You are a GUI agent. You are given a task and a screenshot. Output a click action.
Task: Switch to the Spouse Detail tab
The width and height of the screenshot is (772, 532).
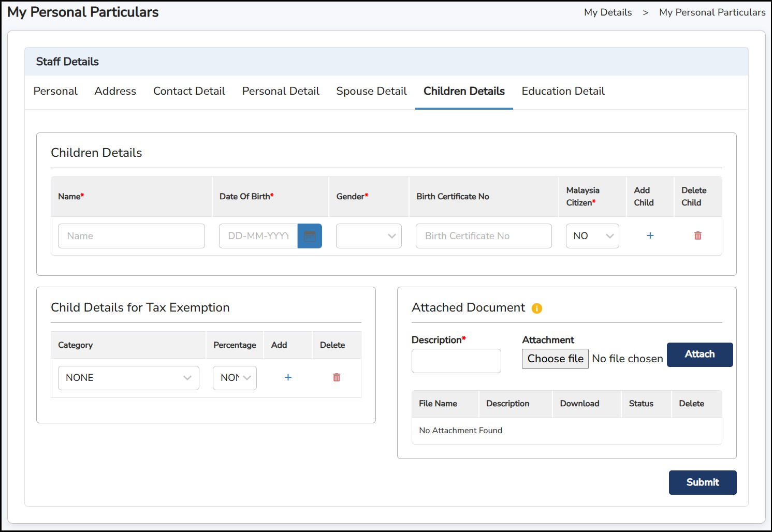pyautogui.click(x=371, y=91)
